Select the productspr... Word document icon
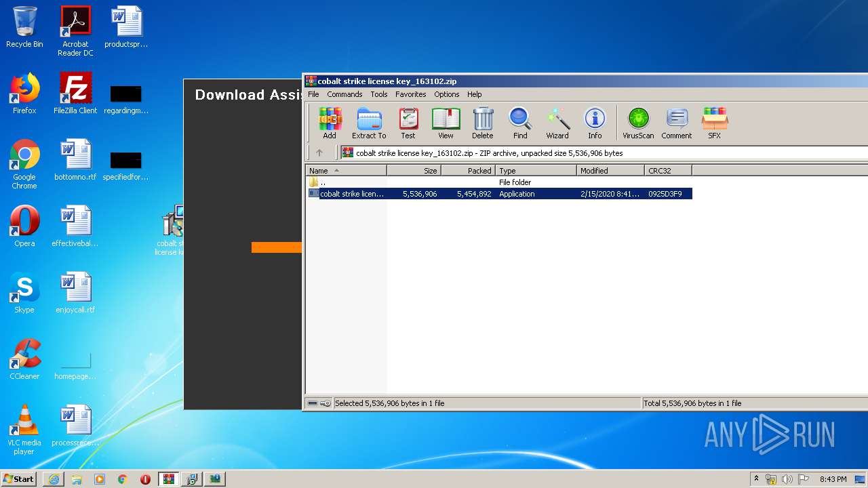 (x=126, y=27)
